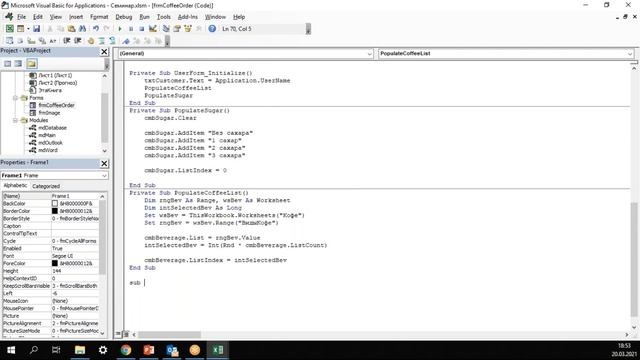Switch to the Alphabetic properties tab
Screen dimensions: 640x360
click(15, 186)
